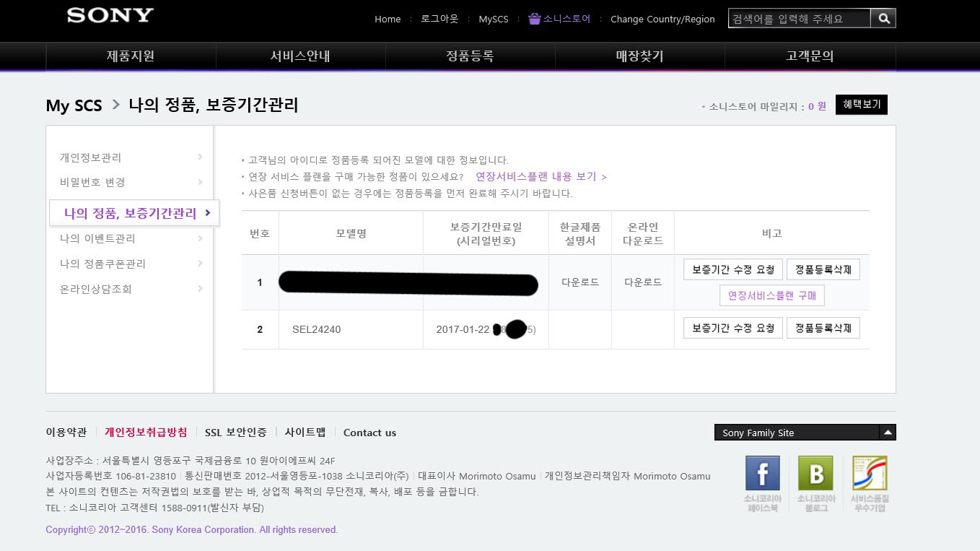This screenshot has width=980, height=551.
Task: Click the search magnifier icon
Action: point(883,19)
